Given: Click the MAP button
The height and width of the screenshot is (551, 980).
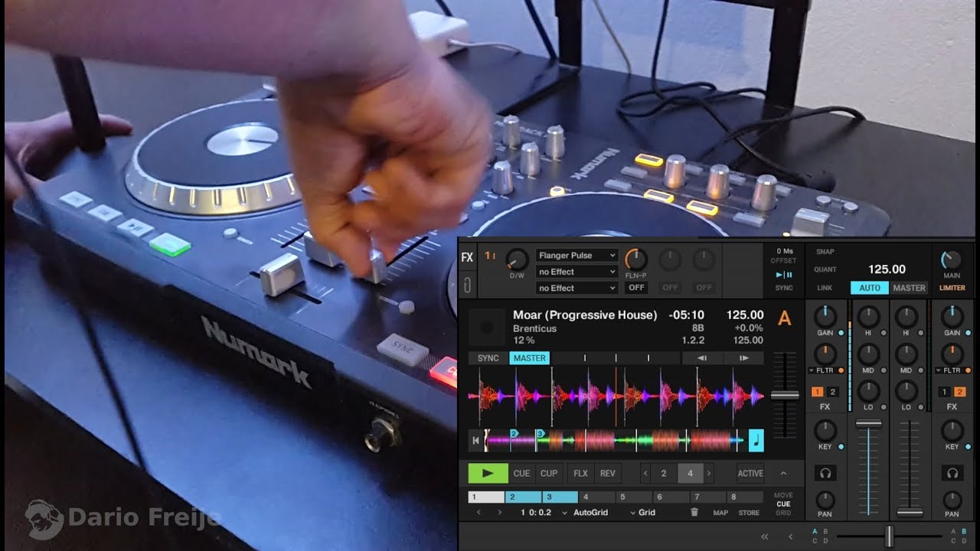Looking at the screenshot, I should pos(720,513).
